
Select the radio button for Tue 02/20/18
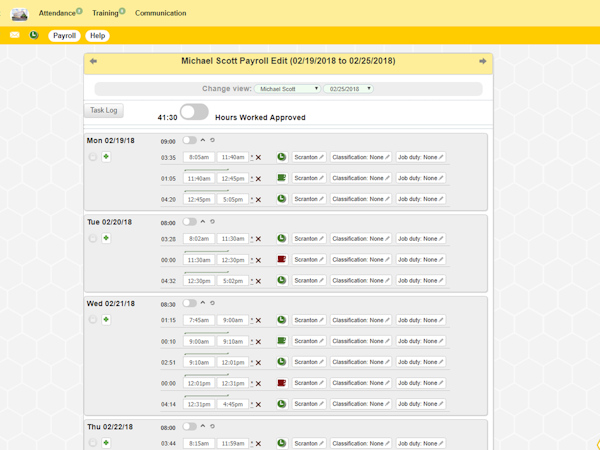coord(93,239)
